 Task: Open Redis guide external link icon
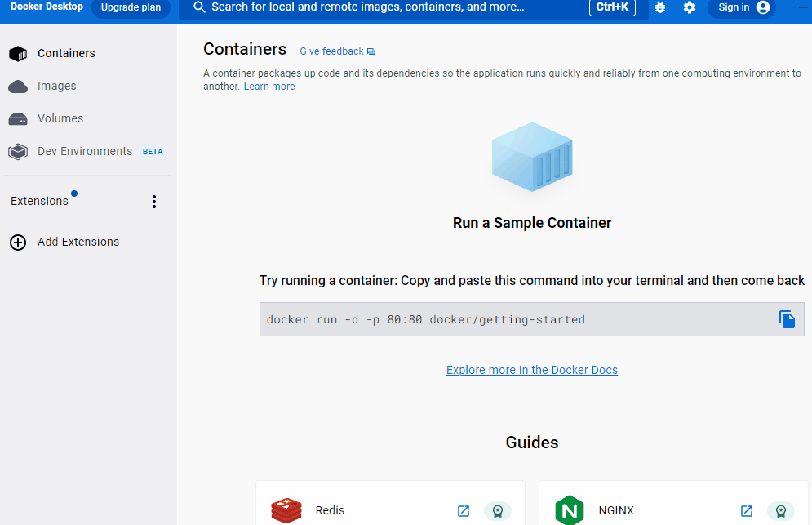click(464, 511)
